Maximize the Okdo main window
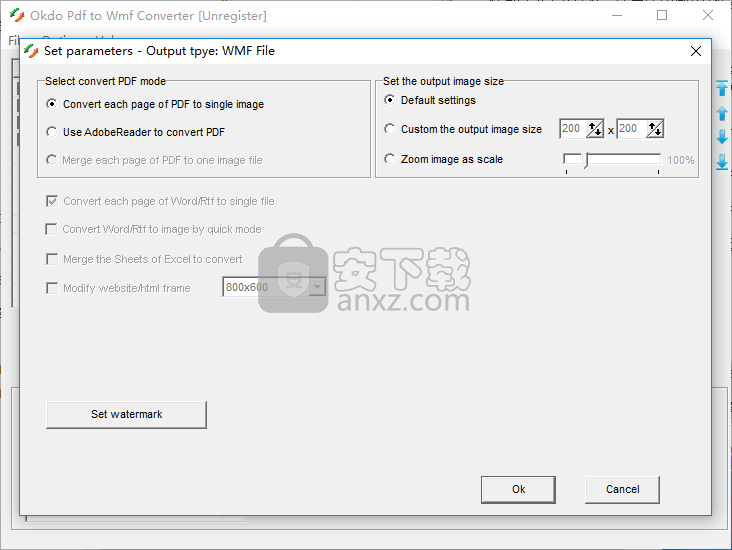Viewport: 732px width, 550px height. pos(662,15)
